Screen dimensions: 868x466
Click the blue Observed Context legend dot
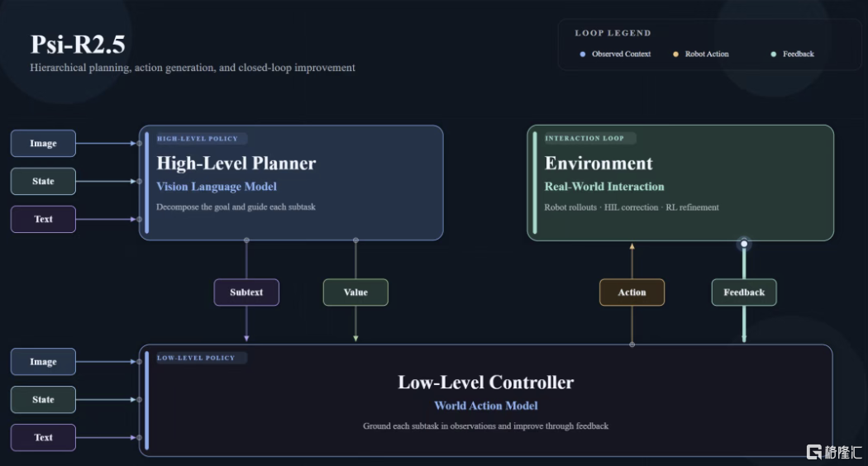[582, 55]
